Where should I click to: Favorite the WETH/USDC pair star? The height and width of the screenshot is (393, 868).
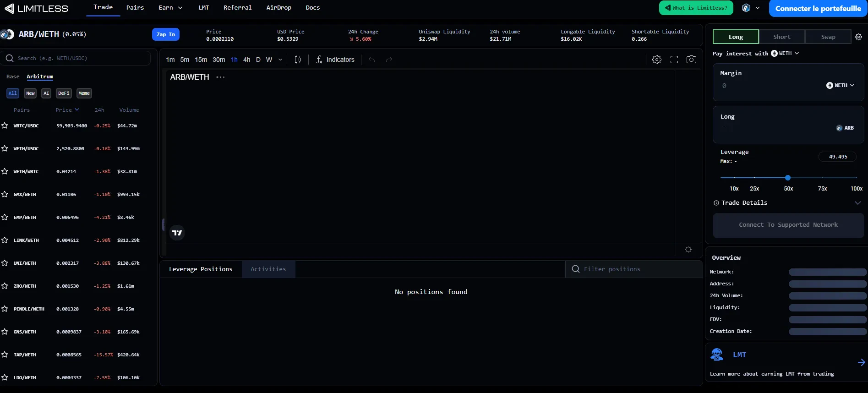[x=5, y=148]
